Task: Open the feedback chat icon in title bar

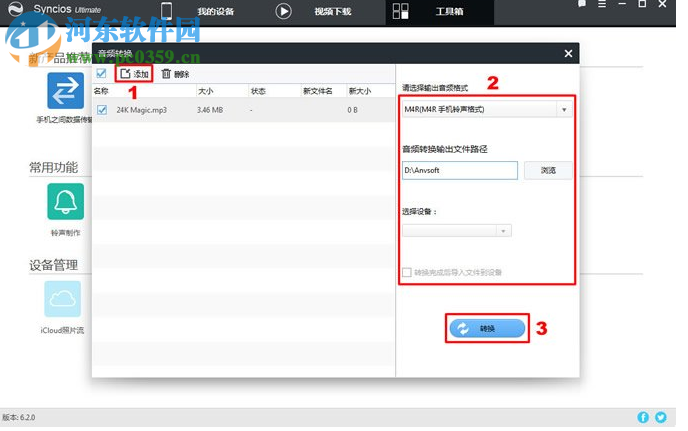Action: [582, 4]
